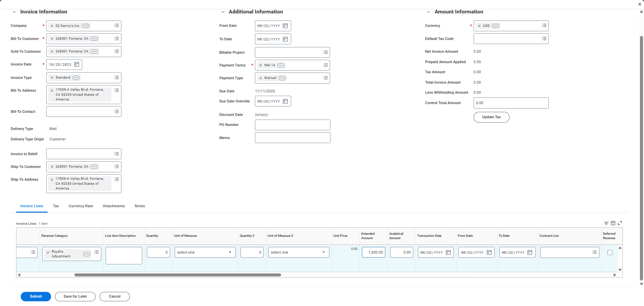Open the Unit of Measure dropdown
This screenshot has height=306, width=644.
pyautogui.click(x=205, y=253)
